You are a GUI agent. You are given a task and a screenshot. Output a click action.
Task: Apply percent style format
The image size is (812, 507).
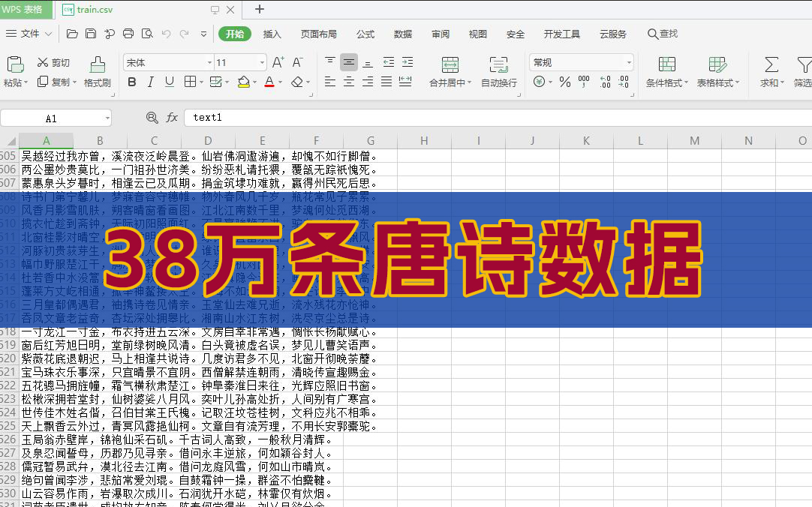coord(565,82)
